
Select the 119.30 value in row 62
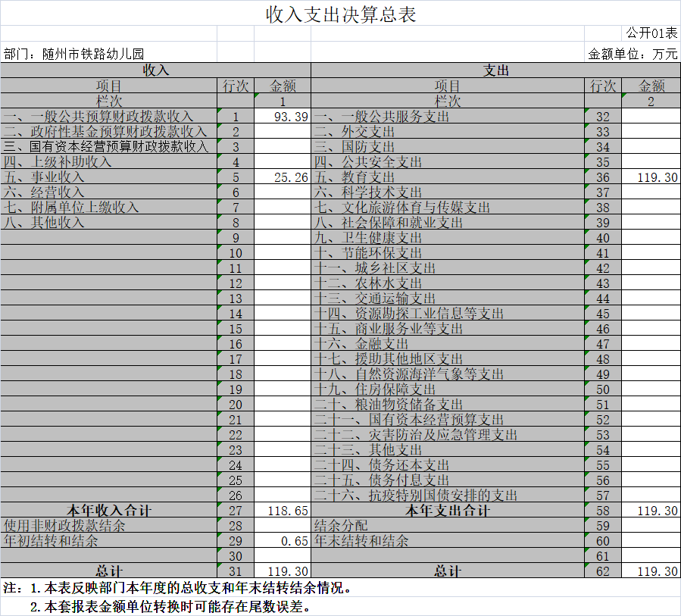(651, 571)
